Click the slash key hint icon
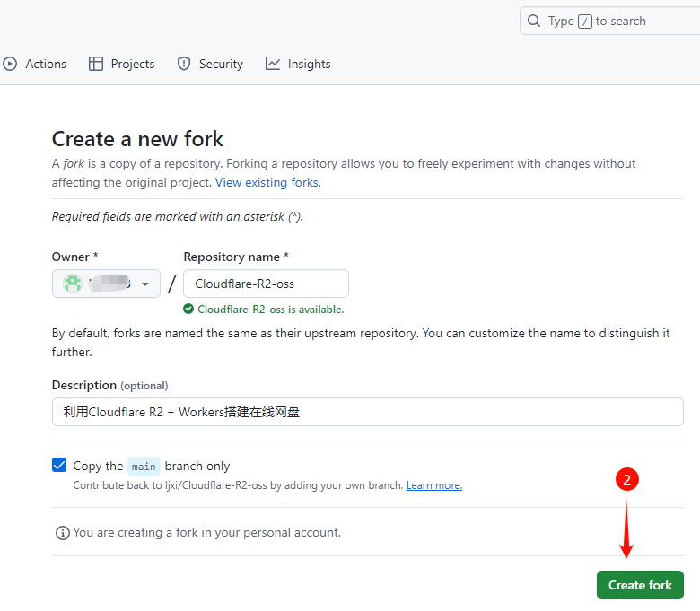 [x=585, y=21]
